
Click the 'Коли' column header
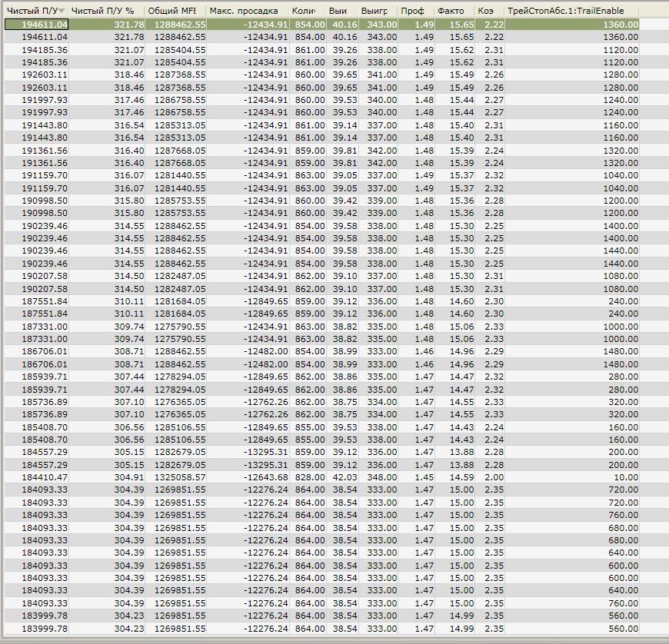(x=308, y=11)
